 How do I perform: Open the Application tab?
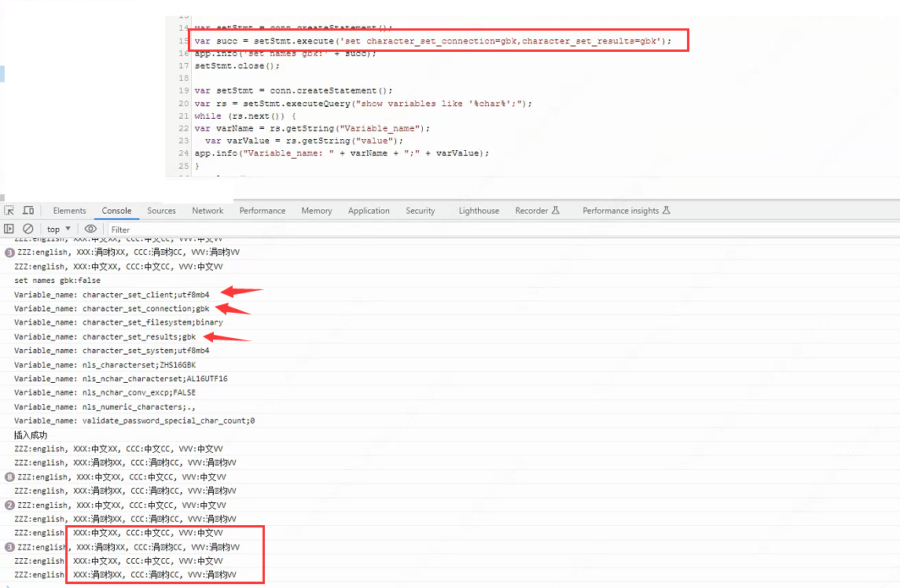[369, 211]
